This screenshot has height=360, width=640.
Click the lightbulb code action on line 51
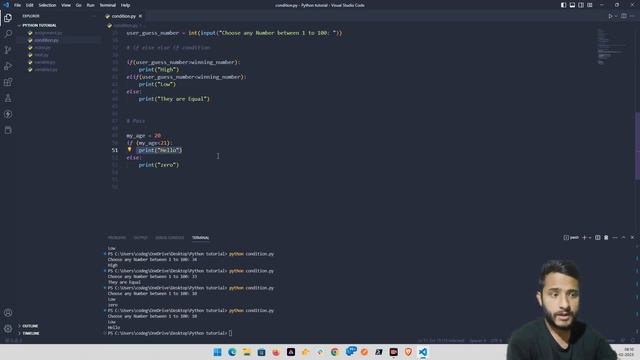point(129,150)
